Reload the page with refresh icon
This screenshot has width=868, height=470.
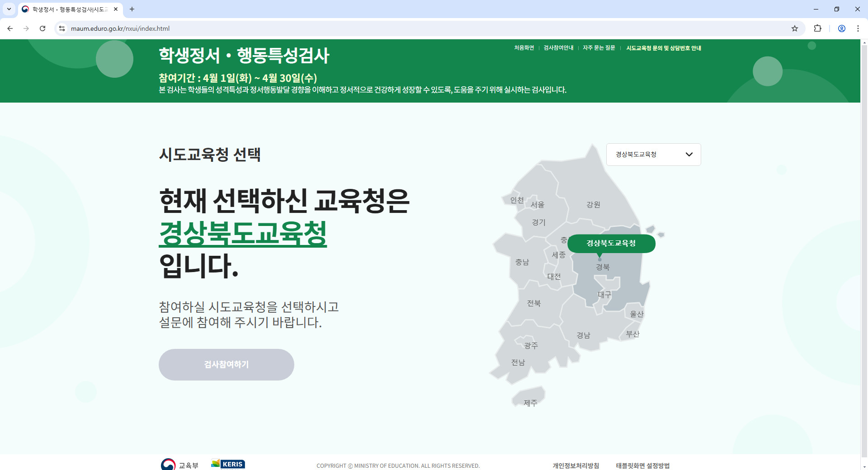(x=42, y=28)
